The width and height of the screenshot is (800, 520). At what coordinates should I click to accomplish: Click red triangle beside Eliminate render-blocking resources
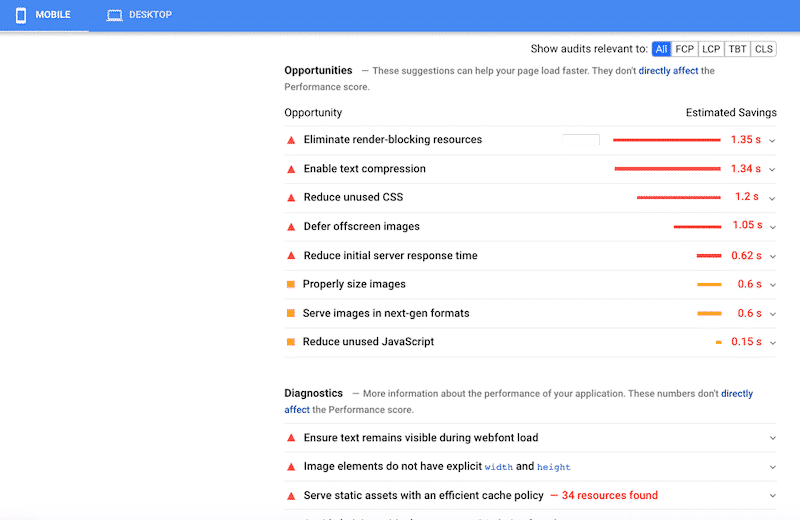[291, 140]
